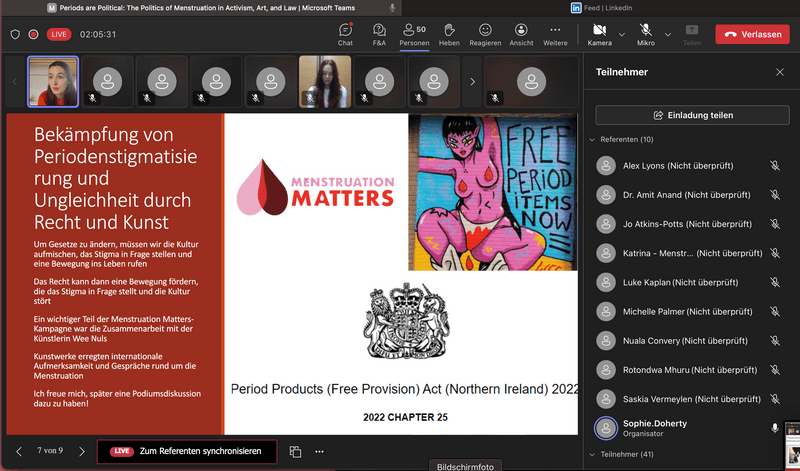Expand the Teilnehmer (41) section
This screenshot has width=800, height=471.
[x=591, y=454]
